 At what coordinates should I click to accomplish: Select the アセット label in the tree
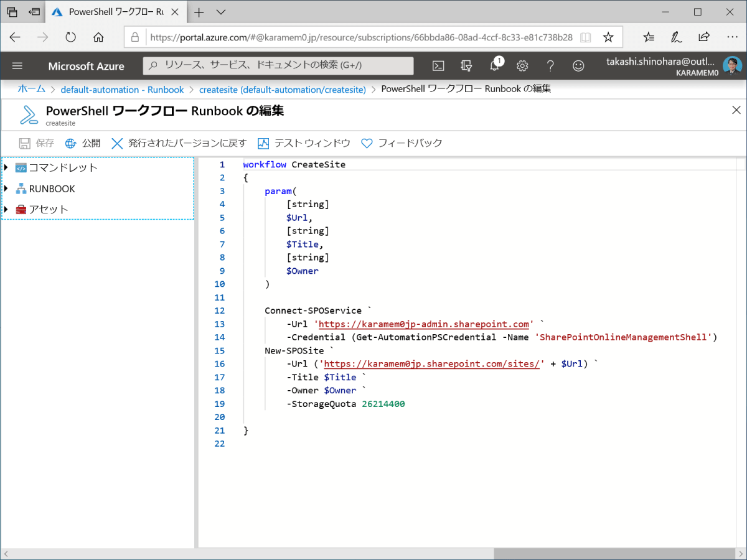pyautogui.click(x=48, y=209)
